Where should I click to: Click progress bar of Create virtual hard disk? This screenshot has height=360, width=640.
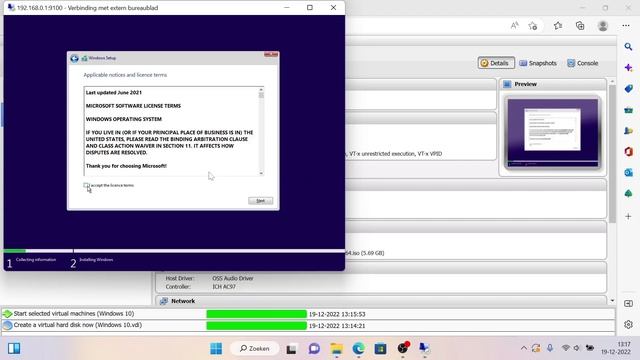point(256,325)
